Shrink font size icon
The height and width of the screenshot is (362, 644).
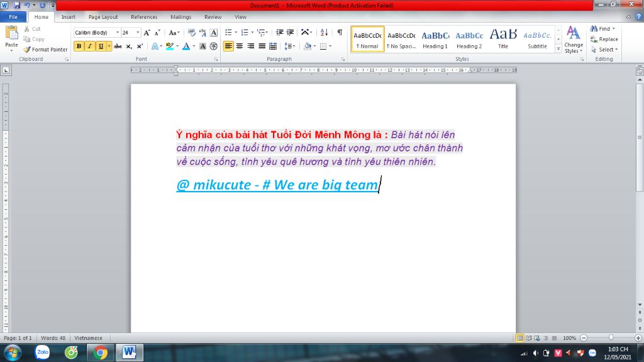click(x=157, y=33)
